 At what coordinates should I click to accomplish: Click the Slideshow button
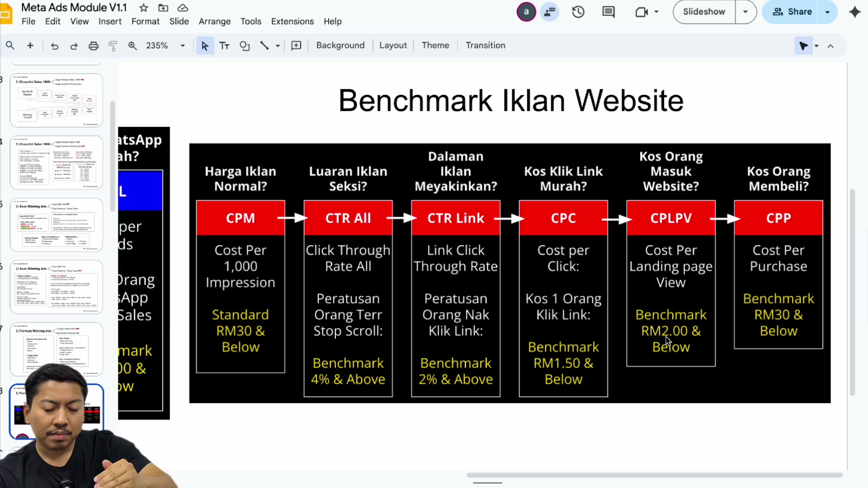[x=704, y=12]
